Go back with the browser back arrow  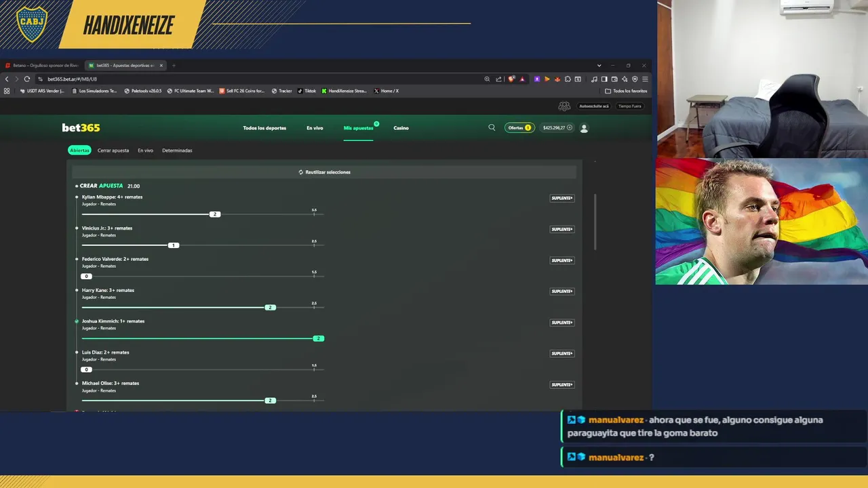pyautogui.click(x=7, y=79)
